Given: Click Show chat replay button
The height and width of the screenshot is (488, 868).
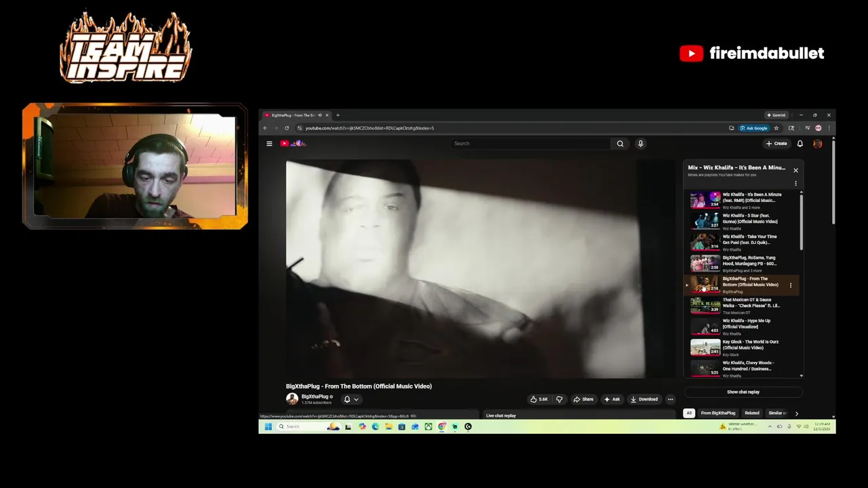Looking at the screenshot, I should 743,392.
